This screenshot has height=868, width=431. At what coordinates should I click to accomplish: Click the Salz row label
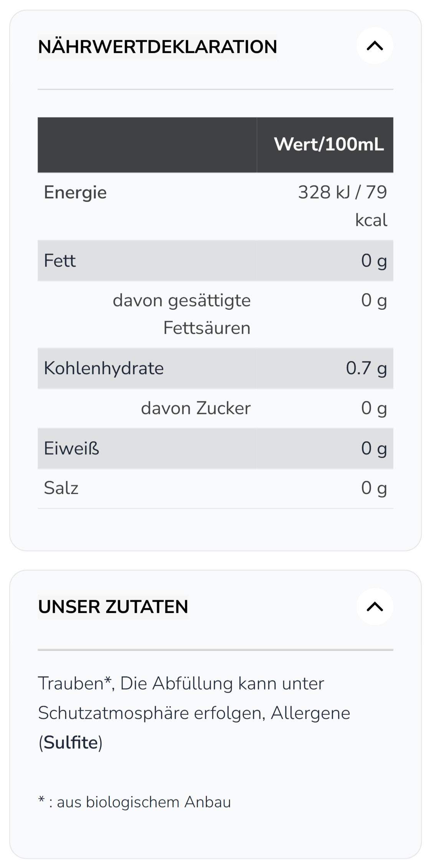pyautogui.click(x=61, y=488)
